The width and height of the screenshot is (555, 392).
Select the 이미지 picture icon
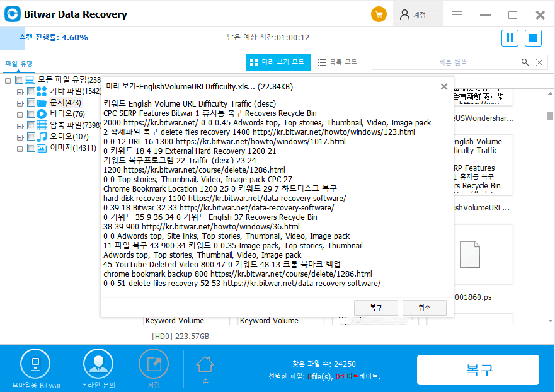point(42,148)
